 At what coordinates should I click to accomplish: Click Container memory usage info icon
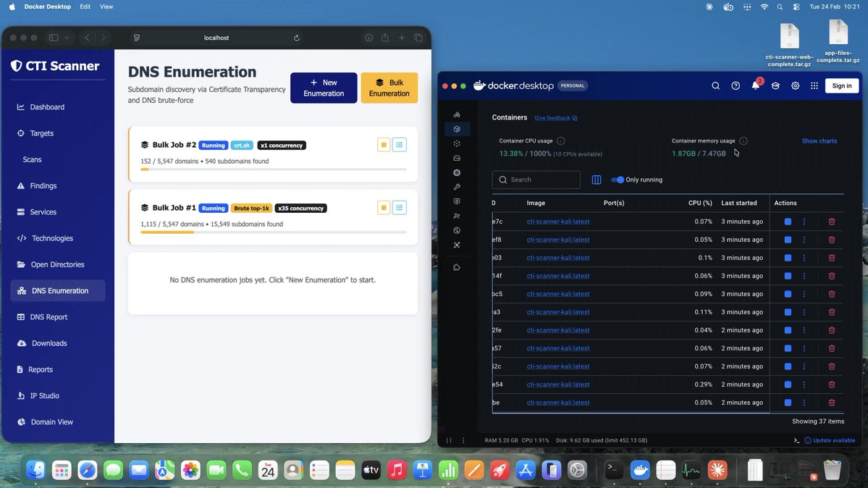pos(743,140)
